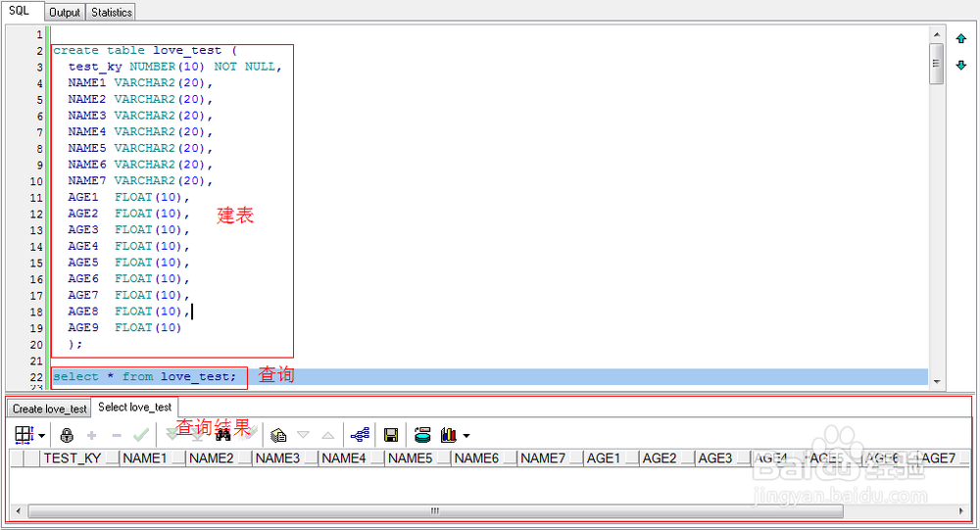Click line number 22 in gutter
The width and height of the screenshot is (980, 530).
[37, 377]
